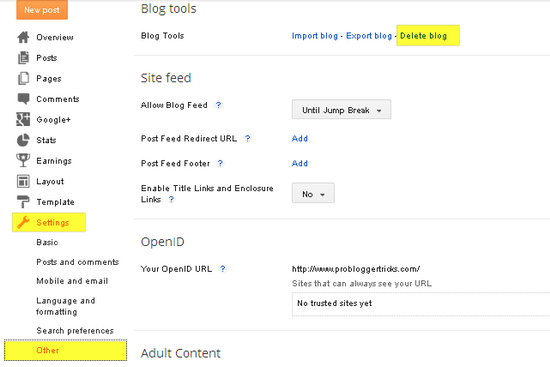Open Basic settings subsection

click(x=47, y=242)
